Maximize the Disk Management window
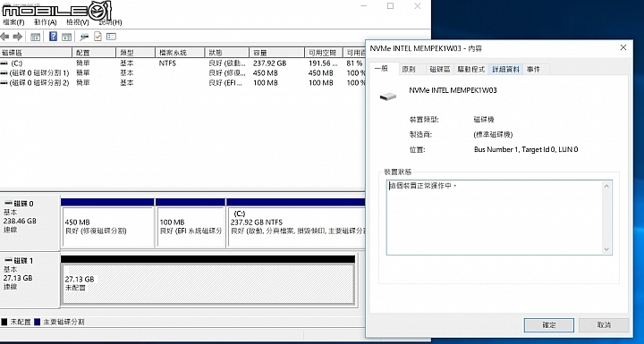The width and height of the screenshot is (644, 344). click(x=390, y=5)
